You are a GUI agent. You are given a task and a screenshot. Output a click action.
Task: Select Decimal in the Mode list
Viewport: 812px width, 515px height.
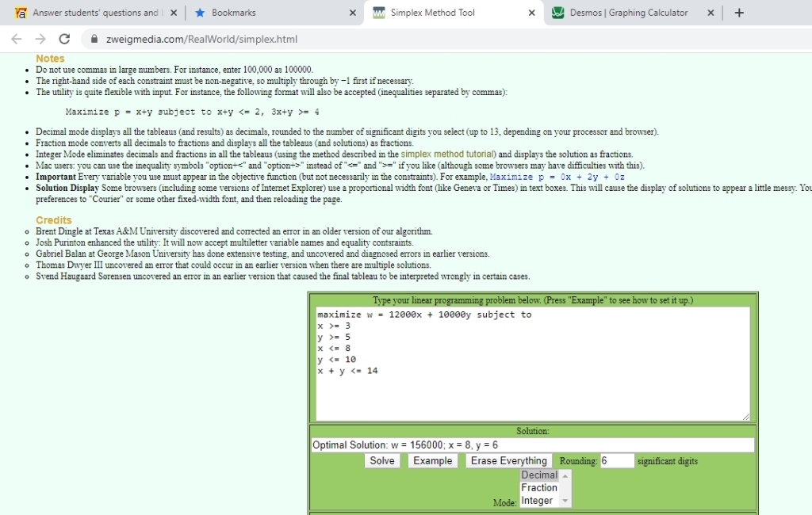[539, 475]
